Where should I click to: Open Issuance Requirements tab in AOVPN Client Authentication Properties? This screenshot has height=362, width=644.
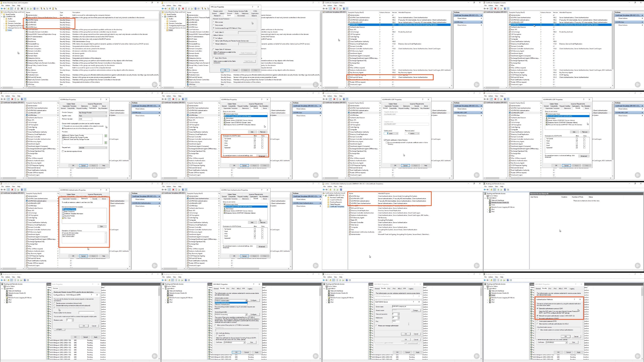[x=256, y=194]
